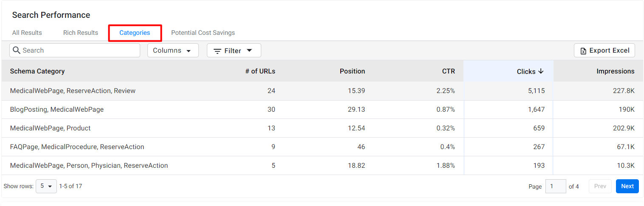644x206 pixels.
Task: Click into the Search field
Action: coord(75,50)
